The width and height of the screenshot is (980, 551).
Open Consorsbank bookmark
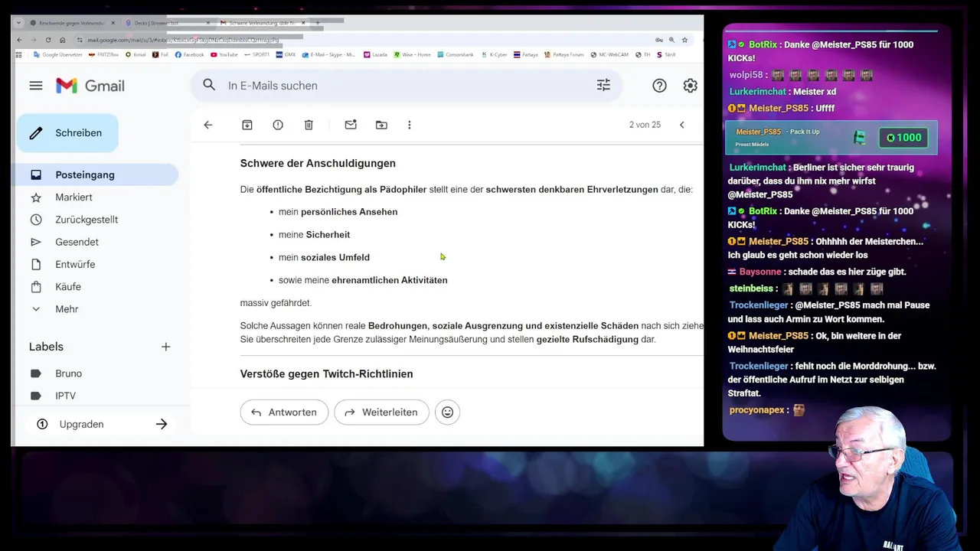pos(455,55)
